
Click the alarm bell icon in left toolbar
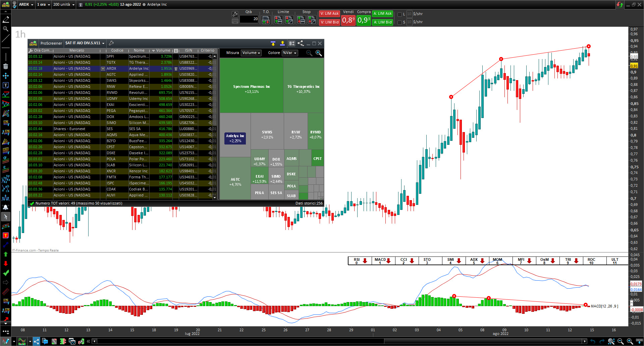click(6, 207)
